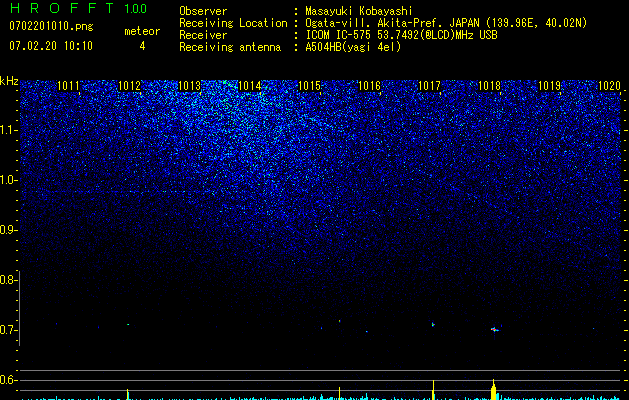This screenshot has height=400, width=629.
Task: Click the 1012 time tick label
Action: pos(130,86)
